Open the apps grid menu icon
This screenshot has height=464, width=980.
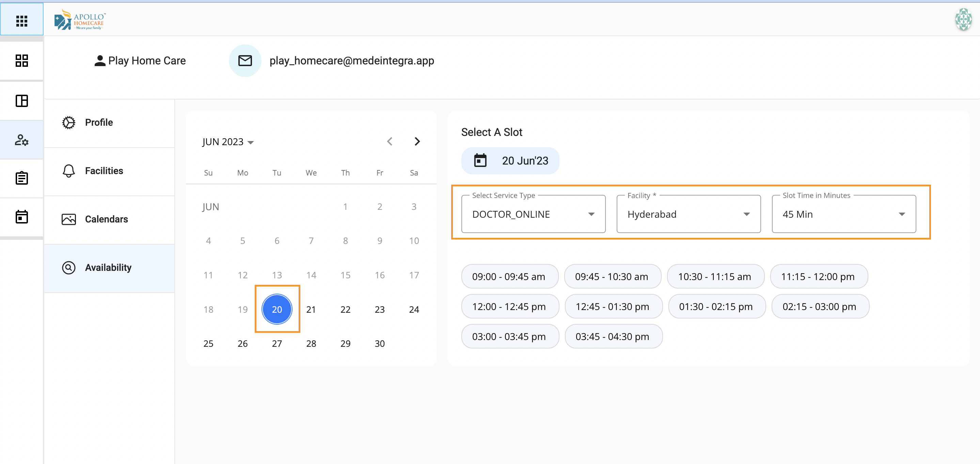pyautogui.click(x=22, y=20)
